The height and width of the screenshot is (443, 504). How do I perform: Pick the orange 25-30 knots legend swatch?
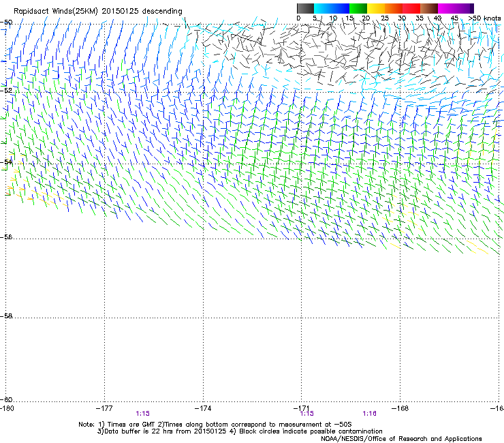(x=394, y=8)
